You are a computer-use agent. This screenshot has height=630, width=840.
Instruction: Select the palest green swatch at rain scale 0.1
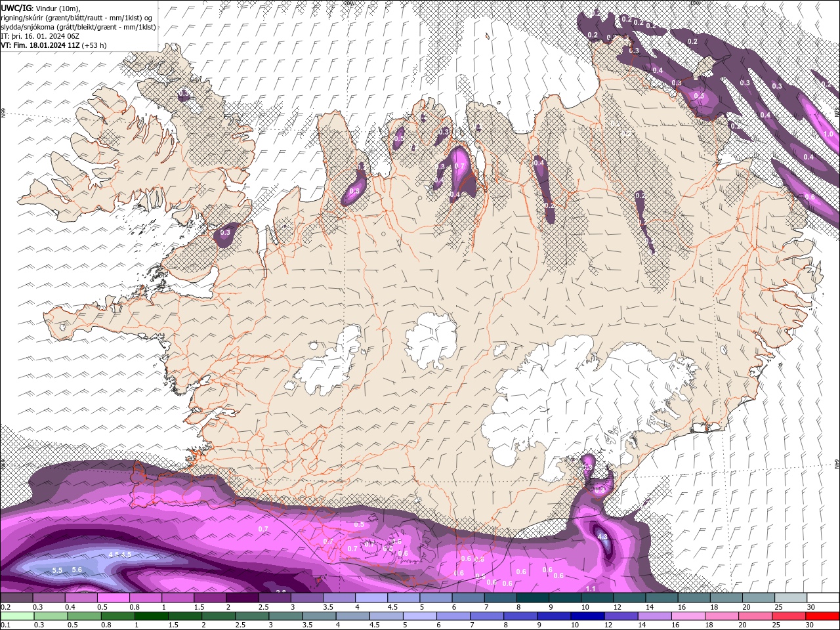click(17, 616)
